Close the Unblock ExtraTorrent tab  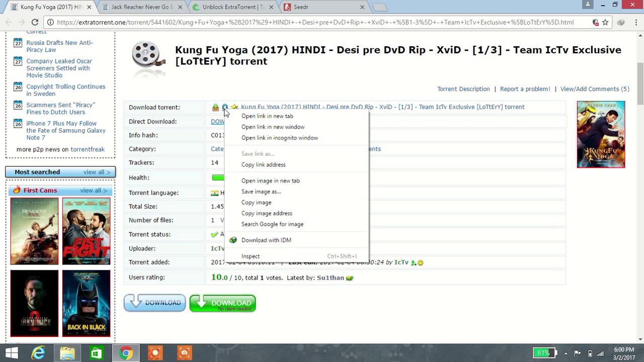pos(271,8)
